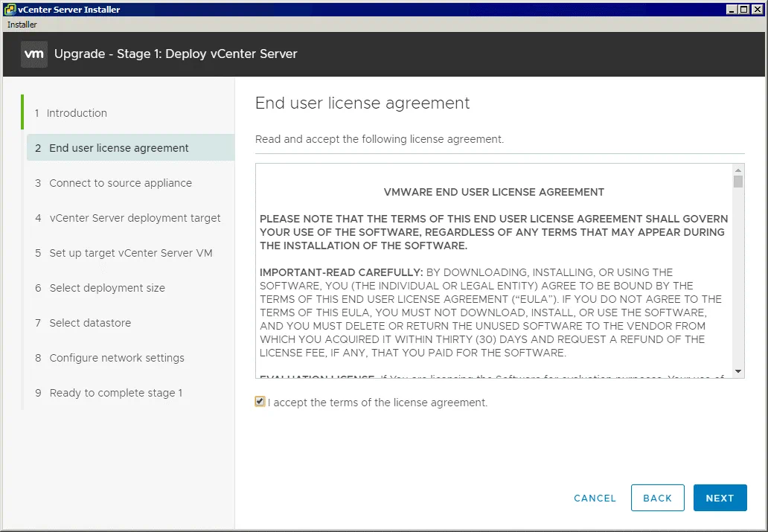Image resolution: width=768 pixels, height=532 pixels.
Task: Uncheck the accept license terms checkbox
Action: [x=260, y=402]
